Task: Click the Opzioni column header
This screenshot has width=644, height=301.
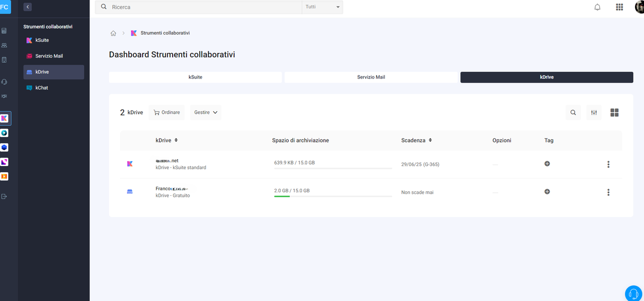Action: 502,140
